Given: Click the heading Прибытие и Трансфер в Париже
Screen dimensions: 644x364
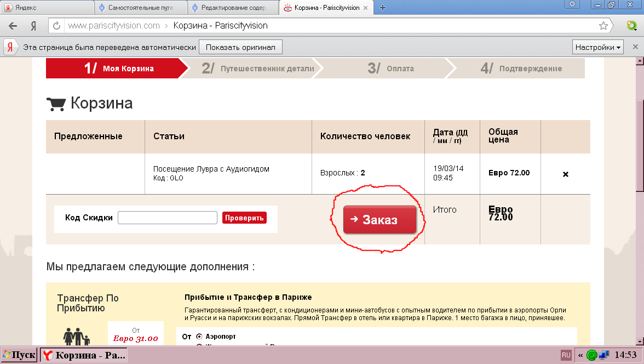Looking at the screenshot, I should coord(248,297).
